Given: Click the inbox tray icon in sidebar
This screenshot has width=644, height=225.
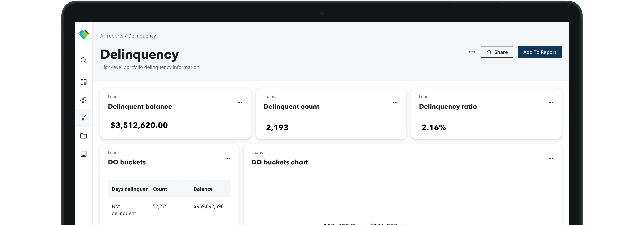Looking at the screenshot, I should pyautogui.click(x=83, y=154).
